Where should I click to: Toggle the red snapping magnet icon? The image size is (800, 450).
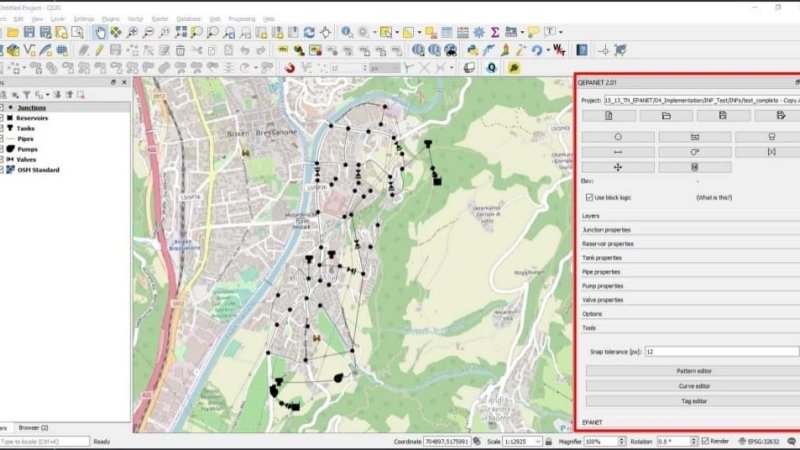[289, 67]
